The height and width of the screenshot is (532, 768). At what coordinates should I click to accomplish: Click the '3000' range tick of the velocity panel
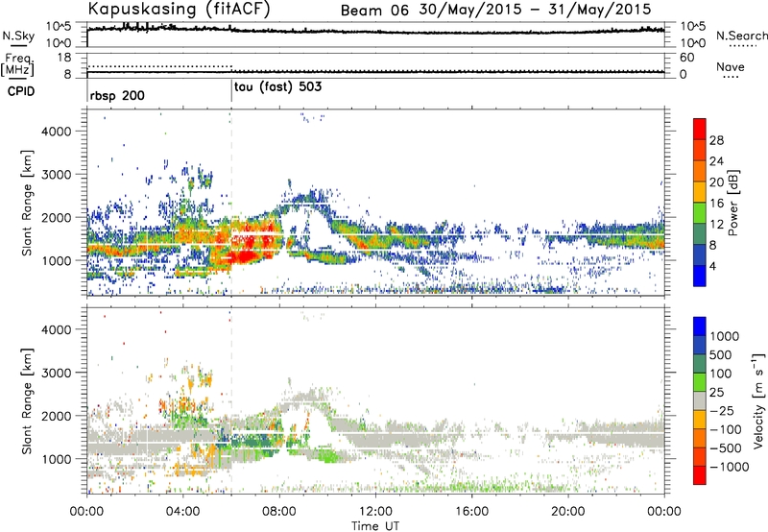[56, 373]
